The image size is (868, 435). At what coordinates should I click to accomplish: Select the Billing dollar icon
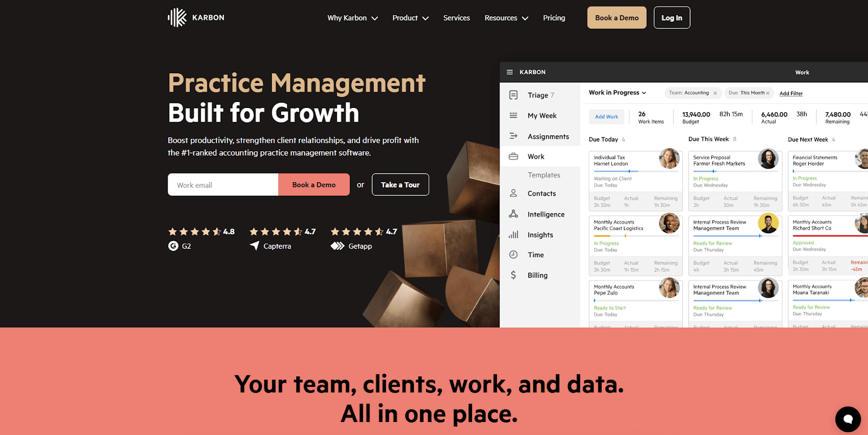pos(513,275)
